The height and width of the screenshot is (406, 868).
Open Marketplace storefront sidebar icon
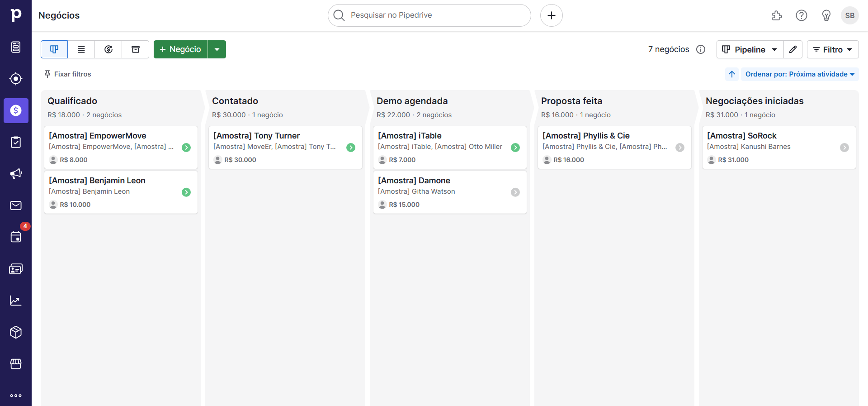[16, 364]
